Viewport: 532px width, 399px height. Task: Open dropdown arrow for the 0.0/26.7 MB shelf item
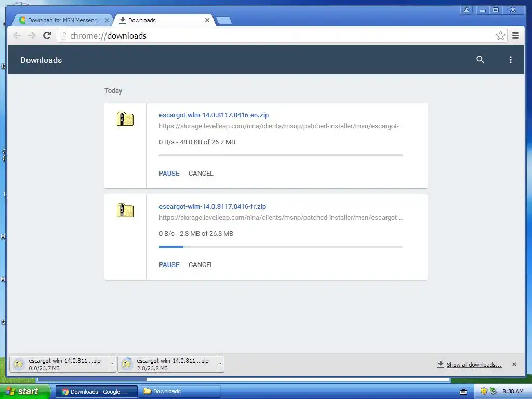tap(112, 364)
